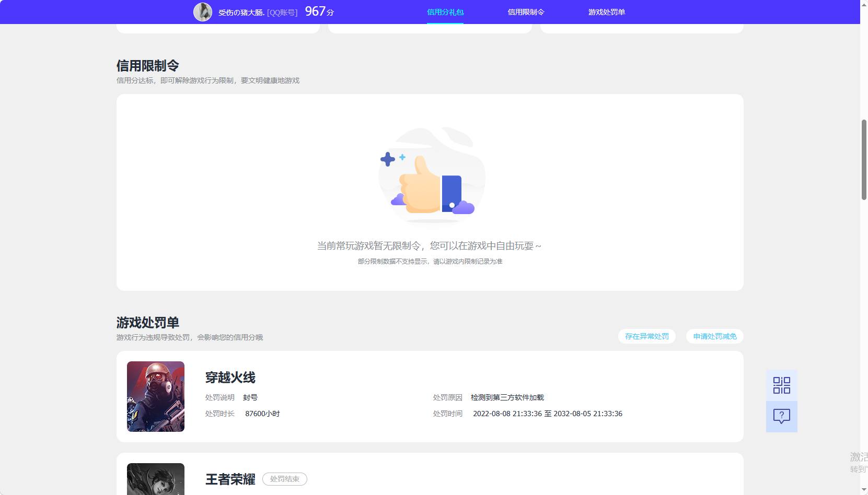Click the 处罚时长 label in 穿越火线 card
The width and height of the screenshot is (868, 495).
point(219,414)
